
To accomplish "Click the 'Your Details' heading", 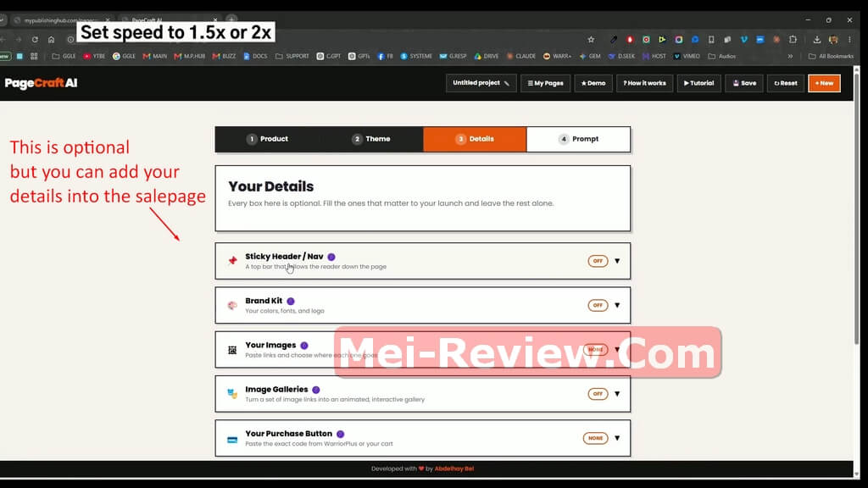I will [270, 186].
